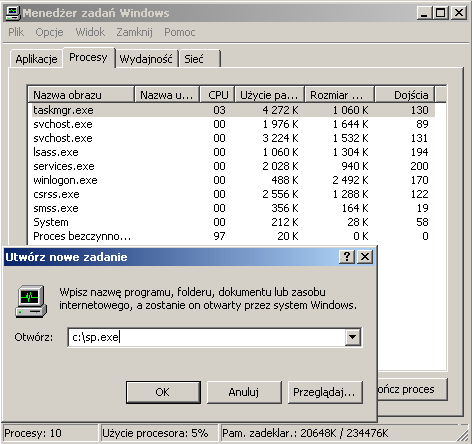Switch to the Aplikacje tab
The width and height of the screenshot is (472, 444).
[36, 59]
